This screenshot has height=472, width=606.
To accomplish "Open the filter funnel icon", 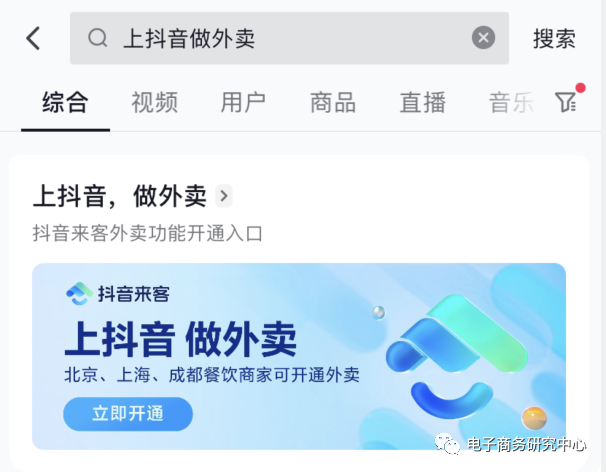I will (566, 102).
